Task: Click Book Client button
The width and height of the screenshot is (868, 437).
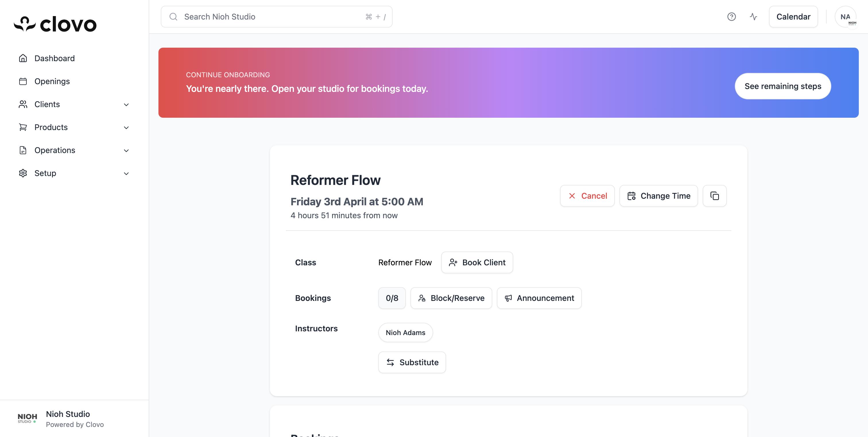Action: tap(477, 262)
